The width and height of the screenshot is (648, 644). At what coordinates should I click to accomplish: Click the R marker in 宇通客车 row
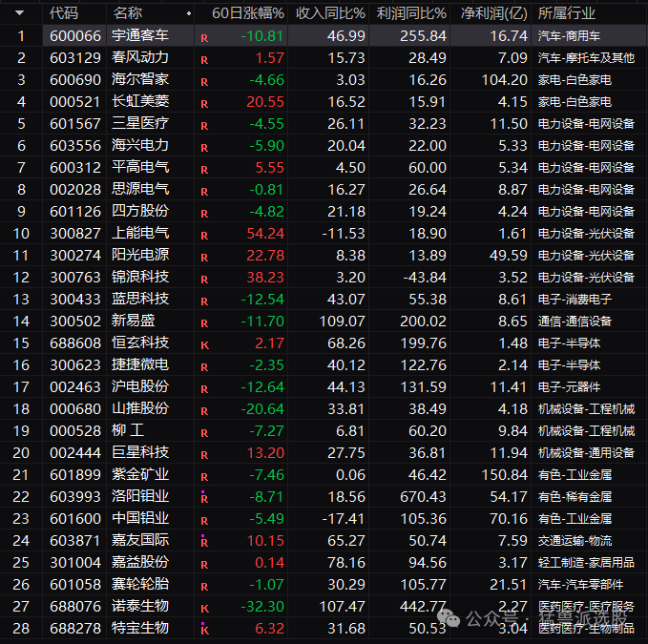(204, 38)
